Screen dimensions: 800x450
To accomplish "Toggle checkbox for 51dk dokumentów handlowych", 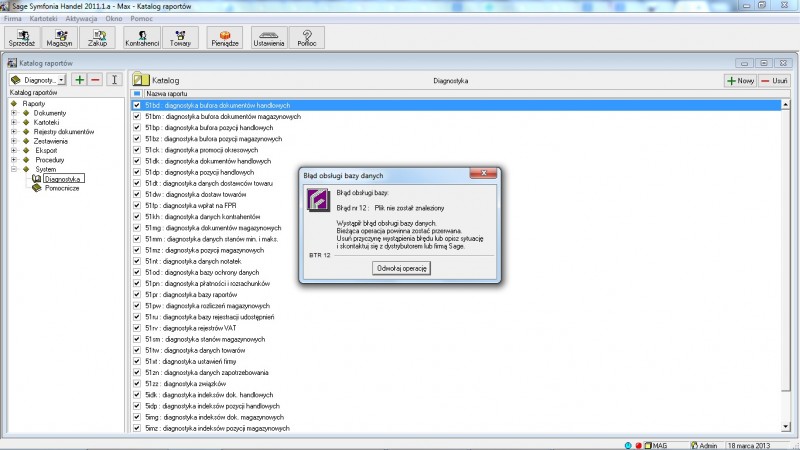I will click(x=137, y=161).
